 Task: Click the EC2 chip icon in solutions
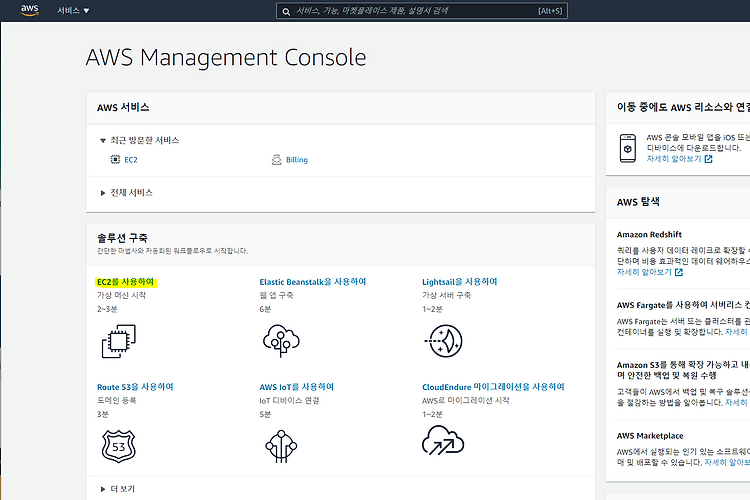tap(119, 341)
